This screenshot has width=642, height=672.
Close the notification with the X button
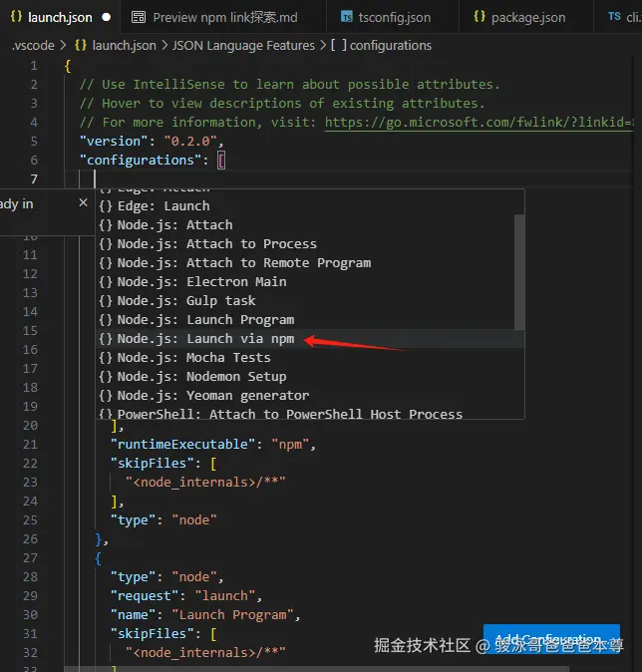[83, 202]
